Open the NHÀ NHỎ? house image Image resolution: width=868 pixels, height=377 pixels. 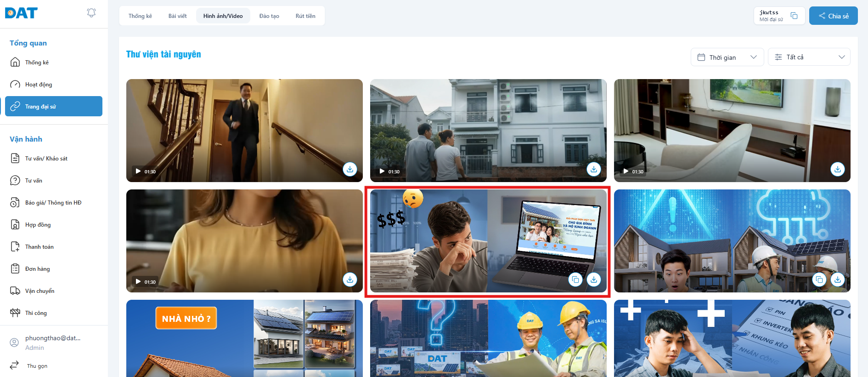(x=244, y=338)
